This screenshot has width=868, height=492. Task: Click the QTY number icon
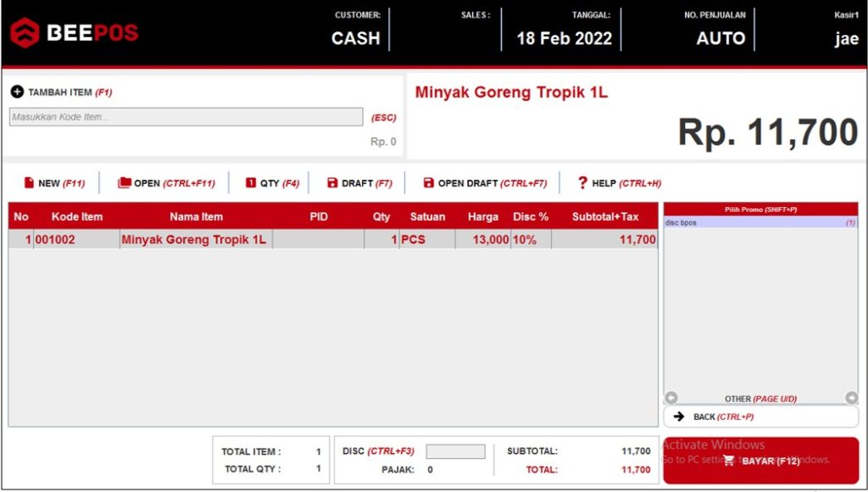(251, 183)
